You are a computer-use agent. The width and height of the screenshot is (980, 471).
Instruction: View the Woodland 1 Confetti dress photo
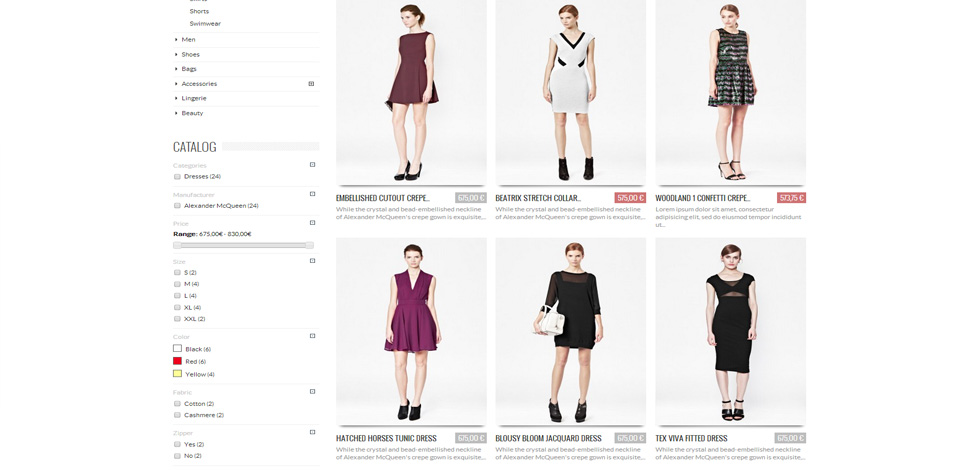(731, 92)
